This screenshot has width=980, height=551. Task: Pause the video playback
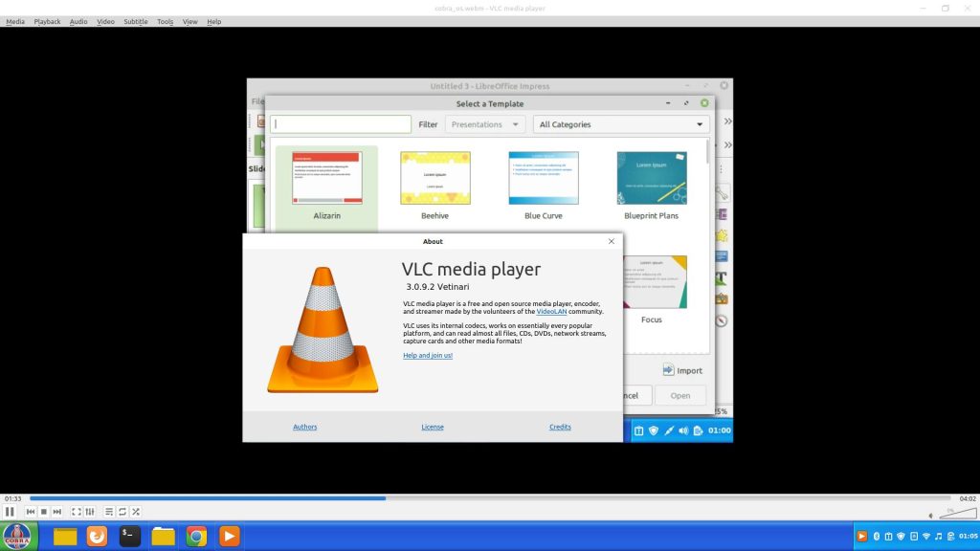(x=10, y=512)
